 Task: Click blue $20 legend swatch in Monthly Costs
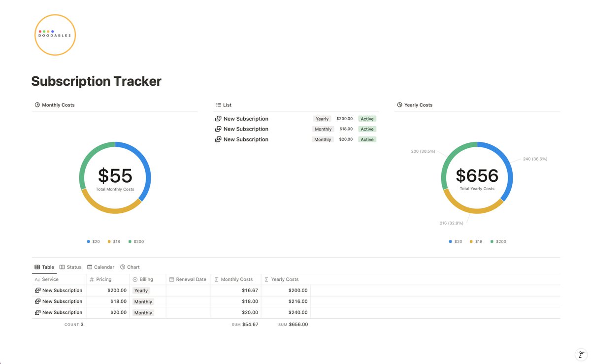[89, 242]
